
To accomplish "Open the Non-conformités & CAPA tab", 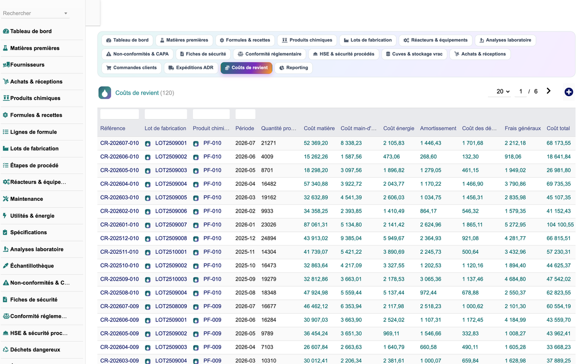I will click(x=138, y=54).
